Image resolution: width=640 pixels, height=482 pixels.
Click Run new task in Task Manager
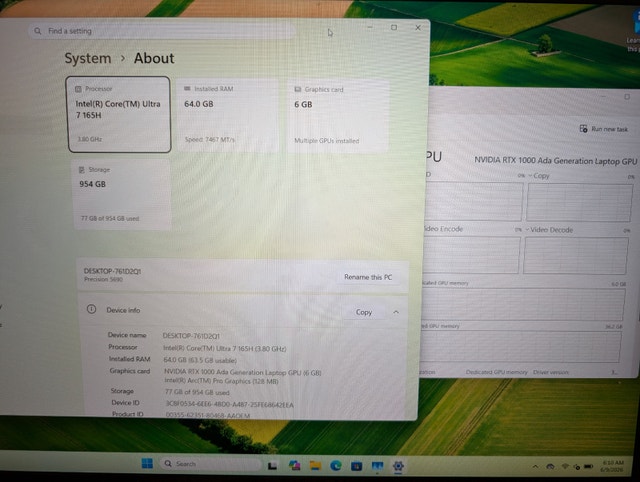604,129
